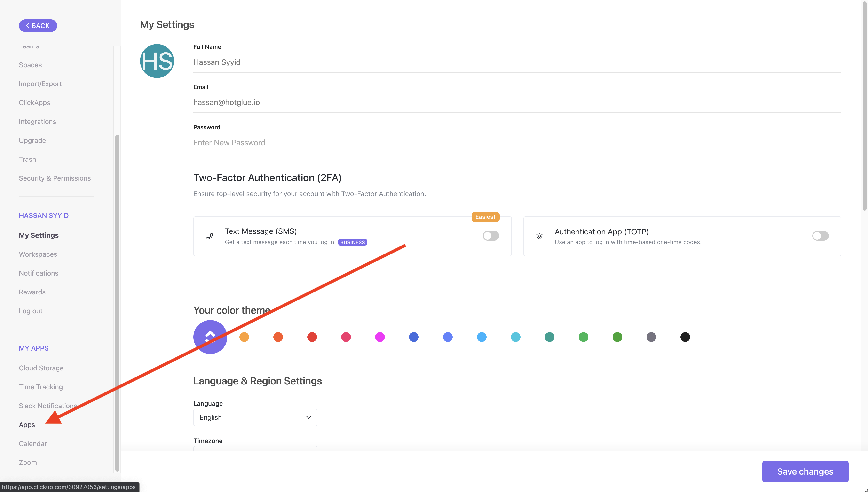The width and height of the screenshot is (868, 492).
Task: Enable Text Message (SMS) two-factor toggle
Action: [491, 236]
